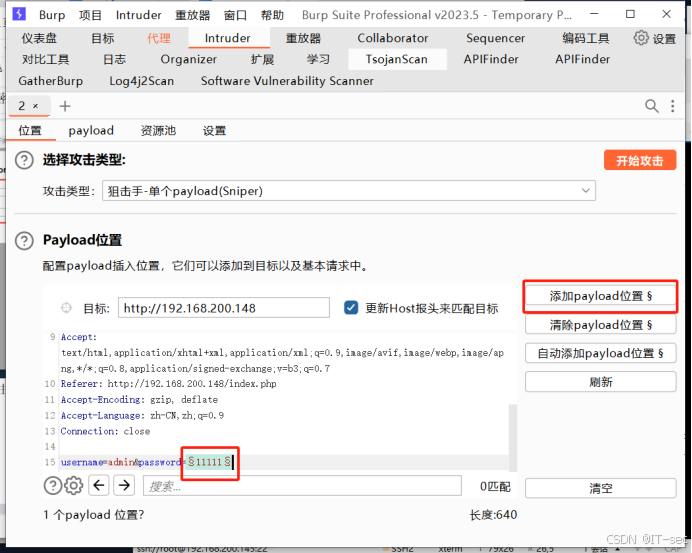The height and width of the screenshot is (553, 692).
Task: Switch to the Collaborator tab
Action: [x=392, y=38]
